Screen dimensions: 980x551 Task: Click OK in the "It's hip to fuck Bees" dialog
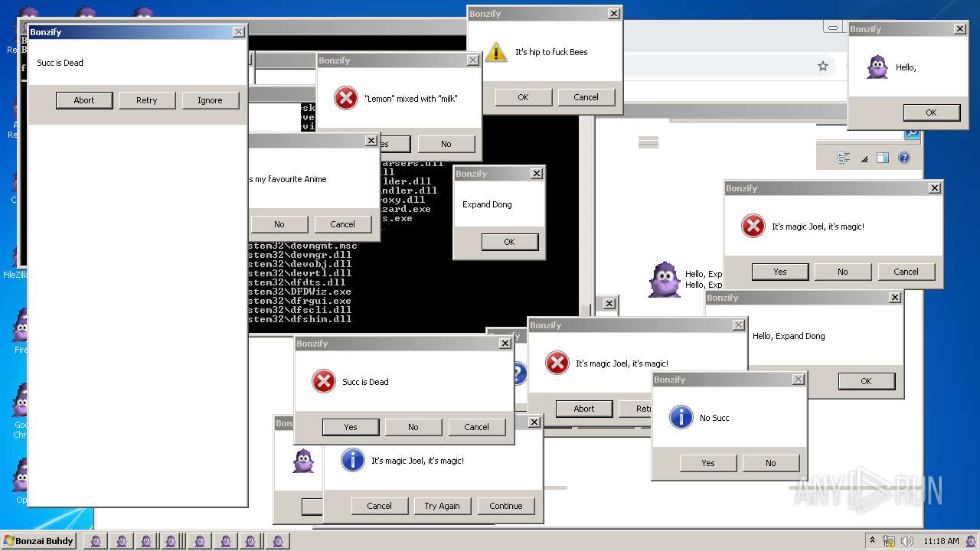pos(523,97)
